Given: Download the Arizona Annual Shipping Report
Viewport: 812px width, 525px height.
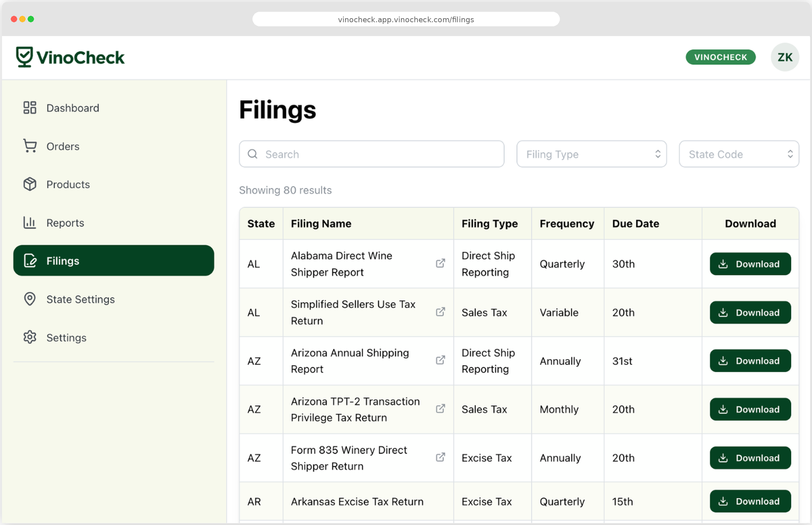Looking at the screenshot, I should (750, 361).
